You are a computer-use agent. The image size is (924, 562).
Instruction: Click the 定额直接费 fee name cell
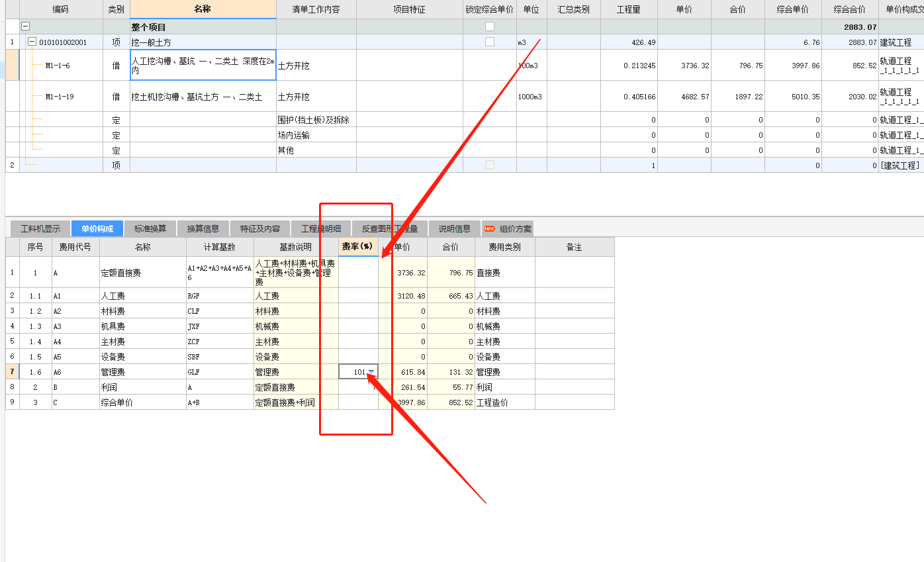pos(143,273)
